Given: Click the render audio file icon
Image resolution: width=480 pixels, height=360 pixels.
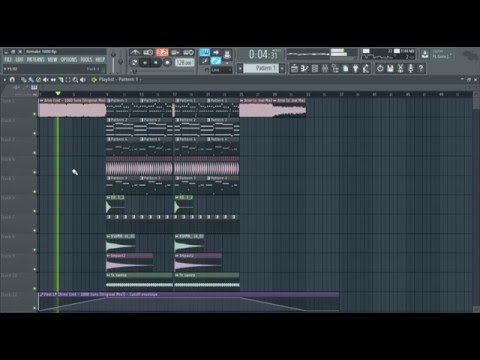Looking at the screenshot, I should (400, 69).
